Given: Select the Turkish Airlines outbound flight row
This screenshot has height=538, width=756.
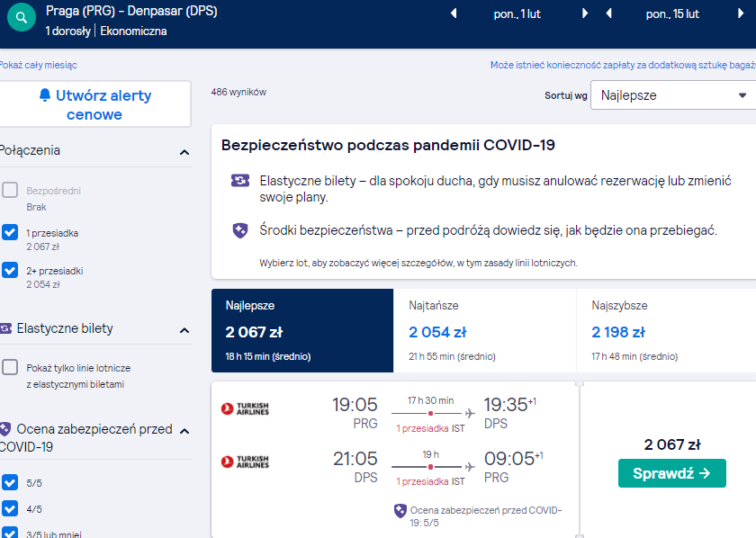Looking at the screenshot, I should tap(395, 414).
